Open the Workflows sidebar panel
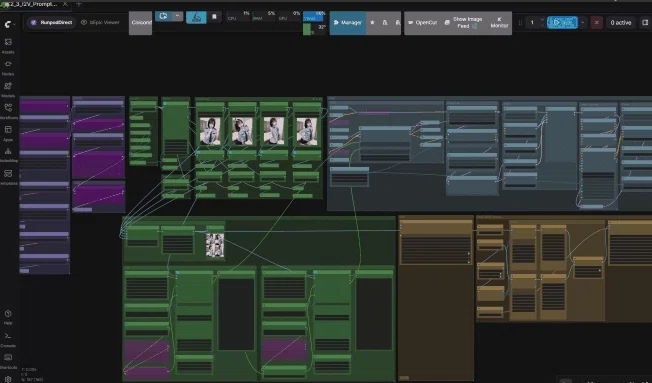The image size is (652, 383). tap(8, 111)
